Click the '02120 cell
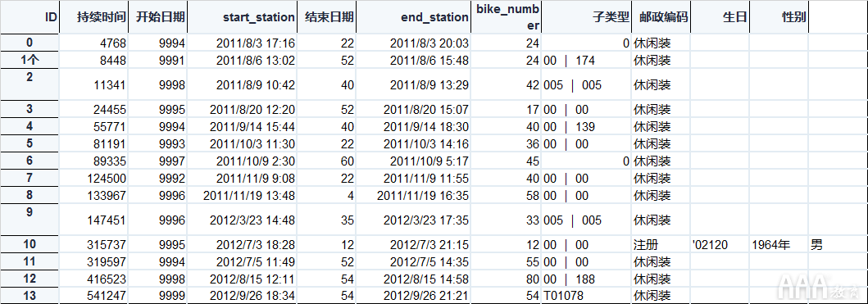 [x=720, y=245]
